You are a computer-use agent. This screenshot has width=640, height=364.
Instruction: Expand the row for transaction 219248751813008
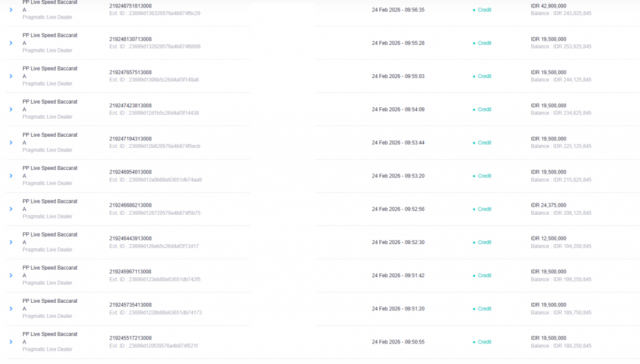pyautogui.click(x=11, y=10)
